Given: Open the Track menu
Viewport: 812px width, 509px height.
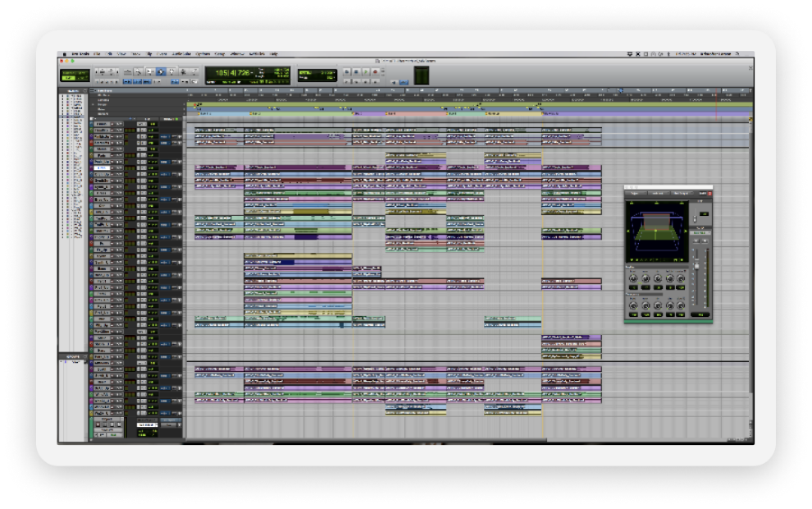Looking at the screenshot, I should [135, 54].
